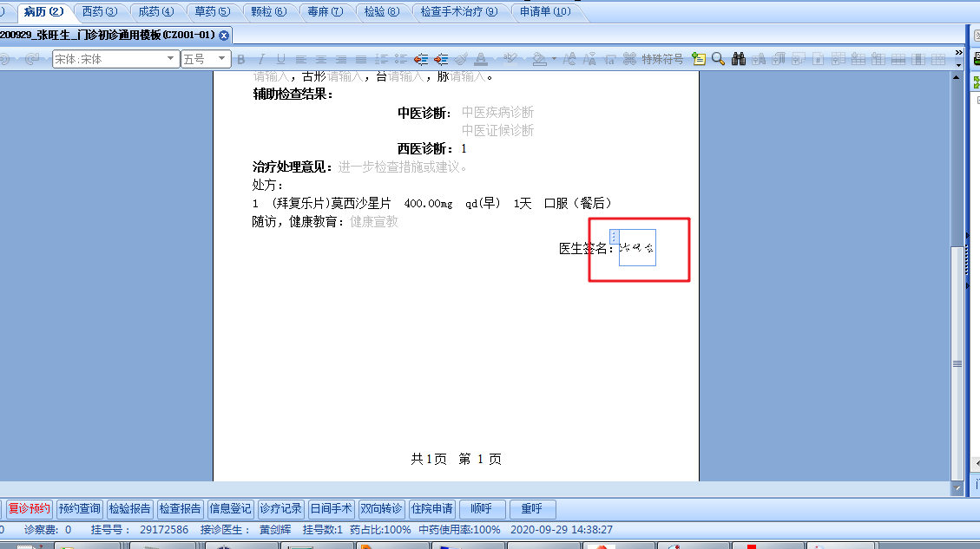
Task: Switch to 西药 (3) tab
Action: coord(100,12)
